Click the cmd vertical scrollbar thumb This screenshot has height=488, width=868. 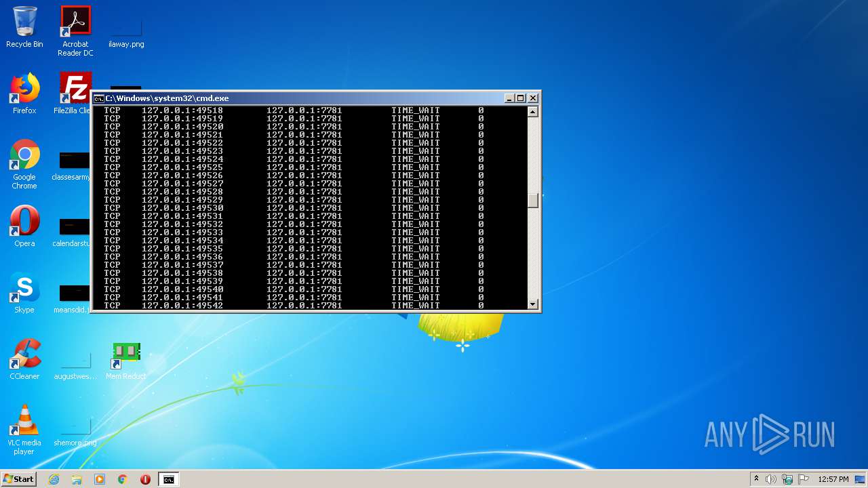click(x=533, y=200)
